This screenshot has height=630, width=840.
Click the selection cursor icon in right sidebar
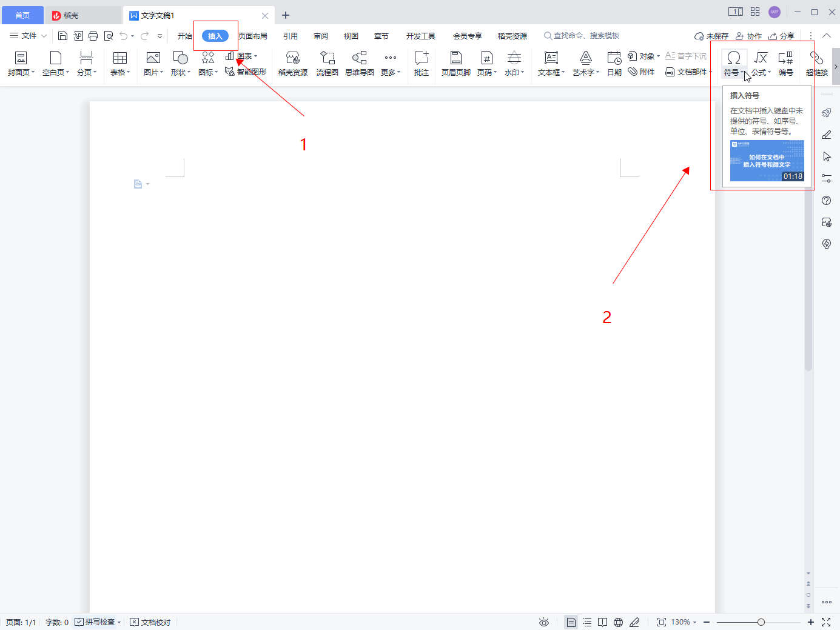point(827,156)
